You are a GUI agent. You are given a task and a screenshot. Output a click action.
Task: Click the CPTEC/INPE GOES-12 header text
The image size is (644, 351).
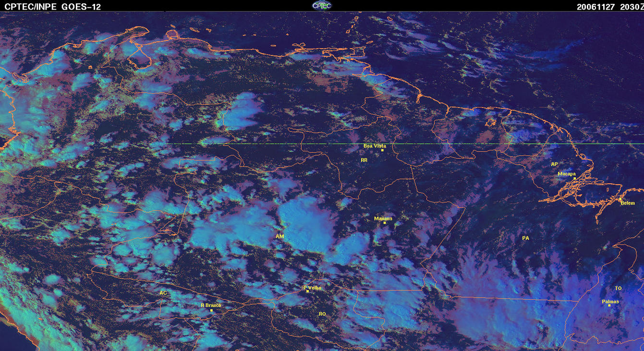tap(52, 7)
